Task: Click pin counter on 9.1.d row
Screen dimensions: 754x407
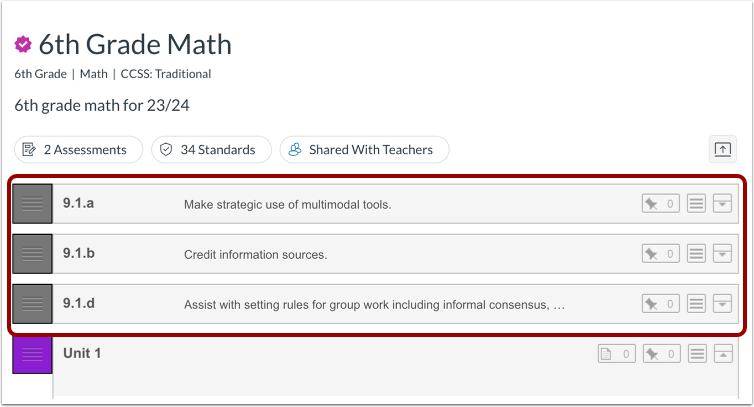Action: pyautogui.click(x=660, y=303)
